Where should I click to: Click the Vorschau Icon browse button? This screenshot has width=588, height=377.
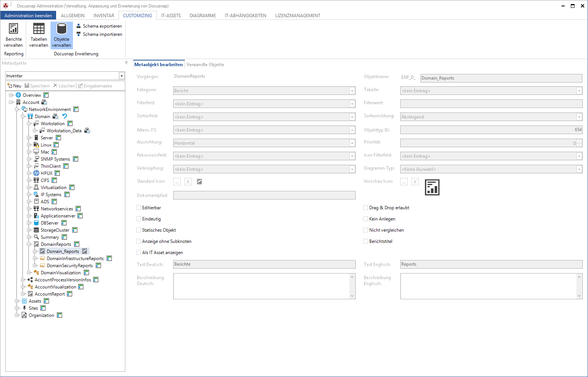click(404, 182)
